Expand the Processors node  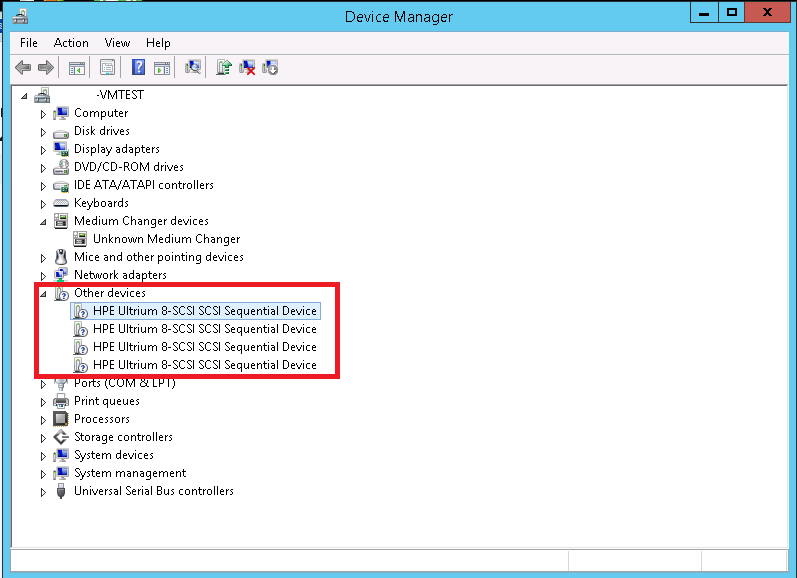(43, 420)
